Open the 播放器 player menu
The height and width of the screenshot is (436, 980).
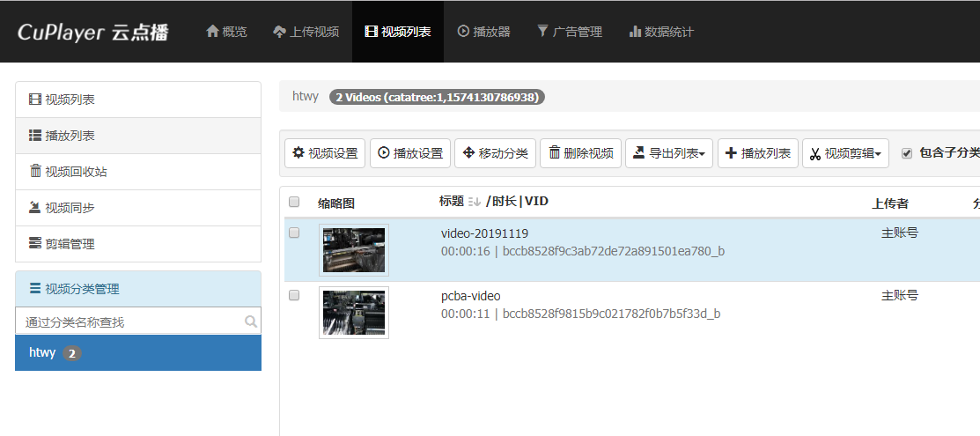(x=483, y=32)
